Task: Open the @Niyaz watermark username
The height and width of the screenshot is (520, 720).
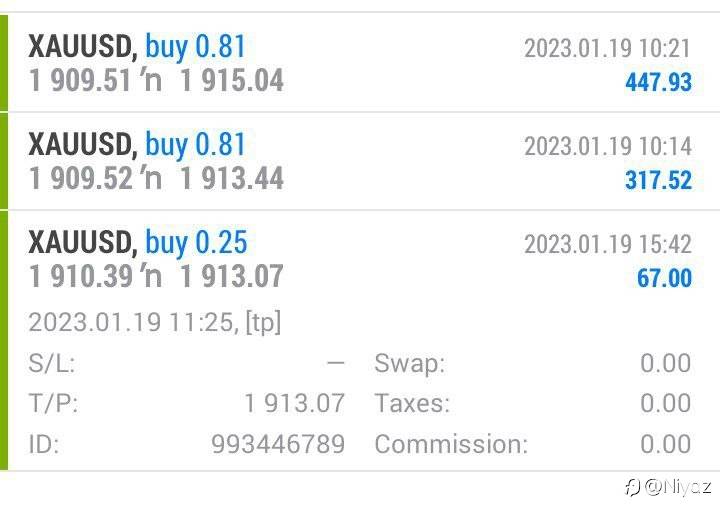Action: (678, 486)
